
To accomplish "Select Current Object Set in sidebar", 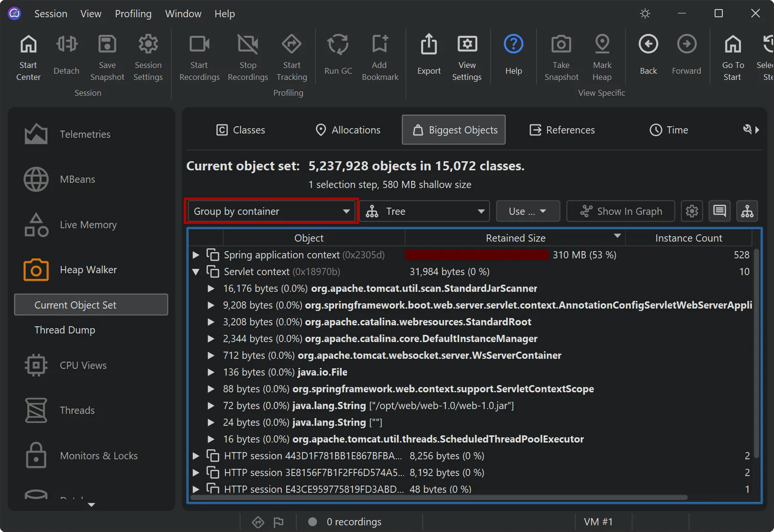I will click(x=91, y=305).
